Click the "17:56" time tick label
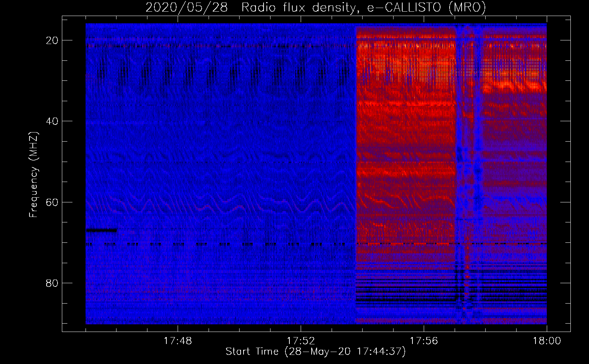This screenshot has width=589, height=364. pyautogui.click(x=424, y=341)
